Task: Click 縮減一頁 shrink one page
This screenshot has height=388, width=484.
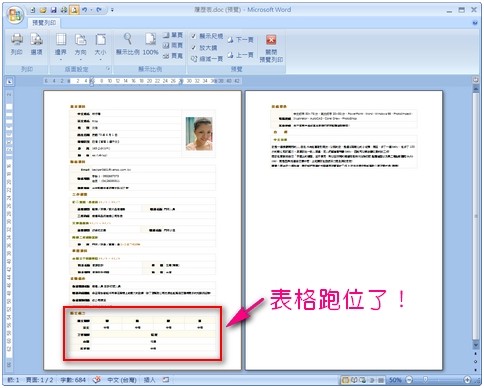Action: coord(207,59)
